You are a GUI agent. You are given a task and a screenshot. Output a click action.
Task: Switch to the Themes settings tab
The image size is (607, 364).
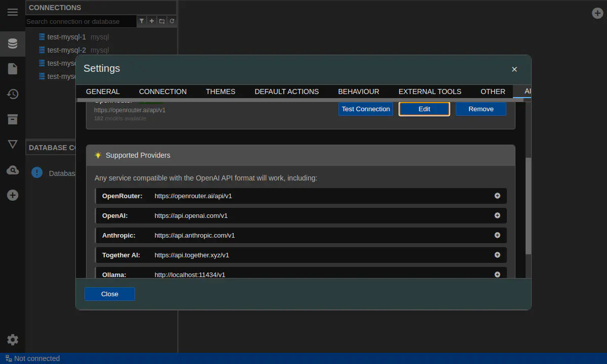(x=221, y=92)
